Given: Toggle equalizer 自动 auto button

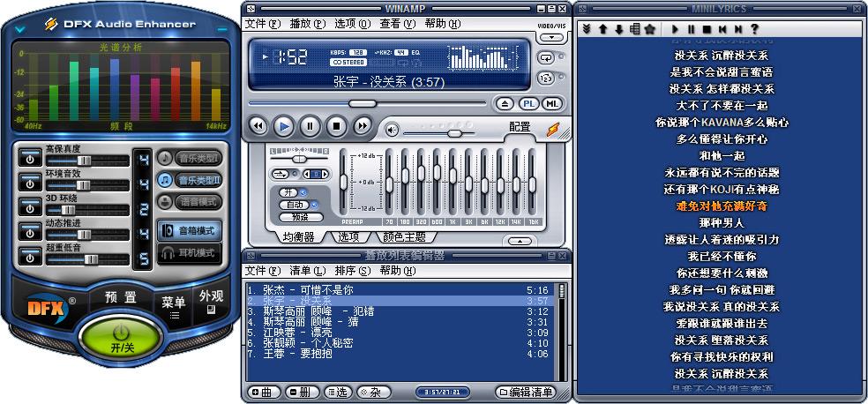Looking at the screenshot, I should 295,205.
